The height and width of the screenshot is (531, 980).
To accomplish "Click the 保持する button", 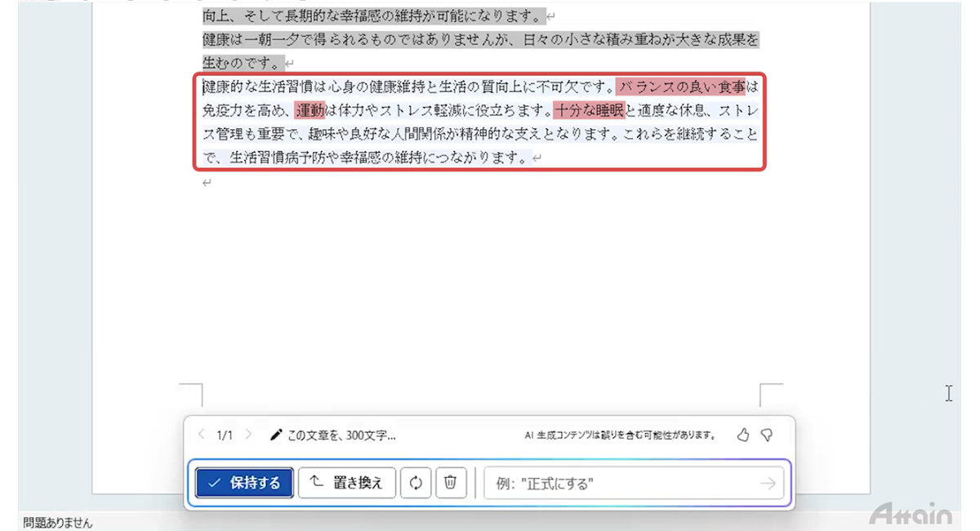I will tap(244, 483).
